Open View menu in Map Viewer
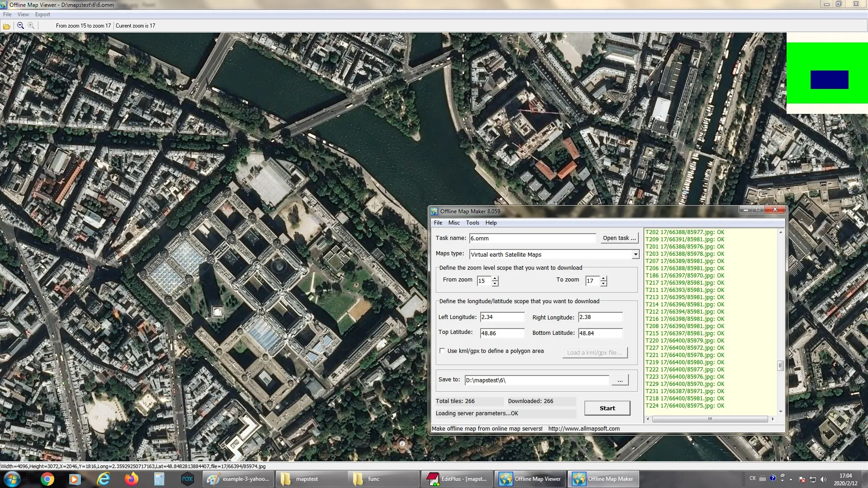 click(x=23, y=14)
